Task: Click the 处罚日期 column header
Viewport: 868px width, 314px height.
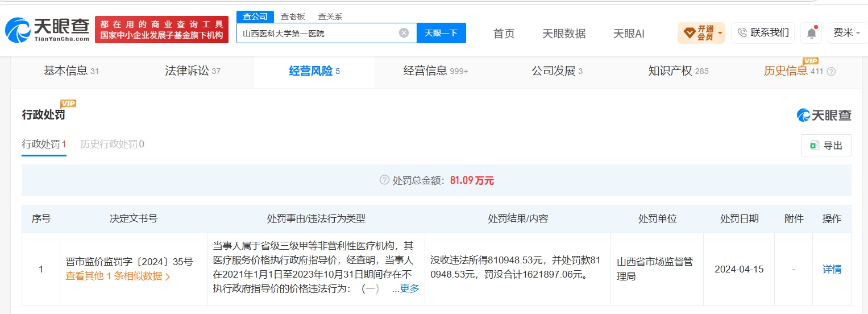Action: coord(739,218)
